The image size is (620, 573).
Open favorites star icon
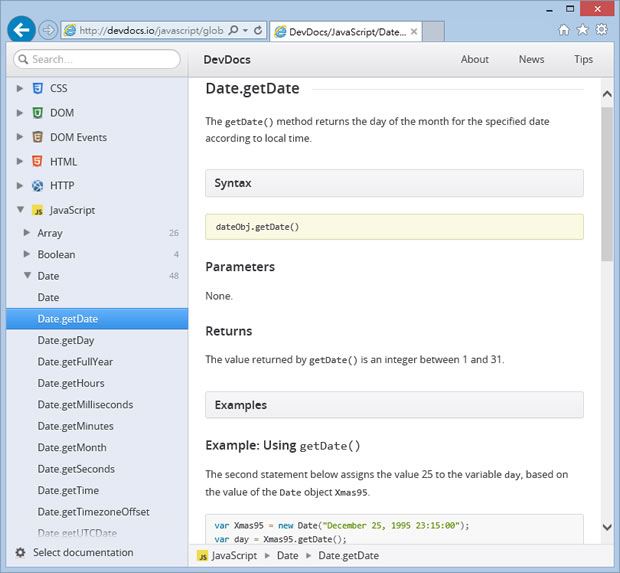point(582,30)
